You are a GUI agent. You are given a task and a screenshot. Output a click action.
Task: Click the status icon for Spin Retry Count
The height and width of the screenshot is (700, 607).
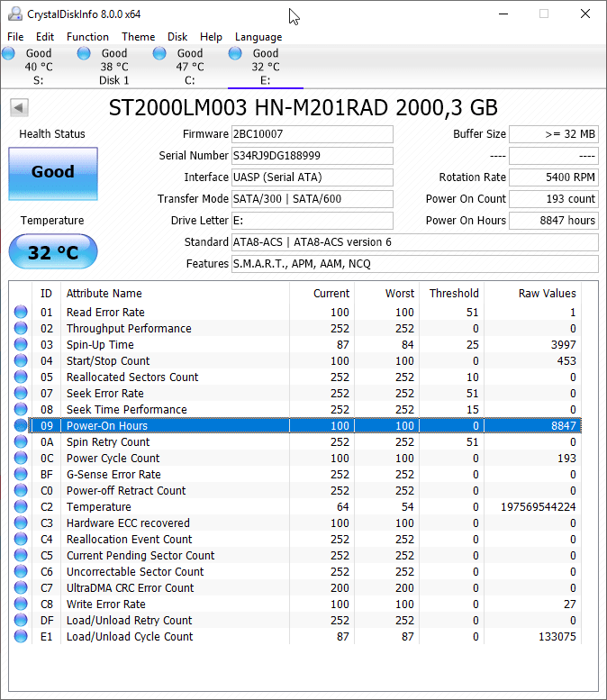[21, 441]
